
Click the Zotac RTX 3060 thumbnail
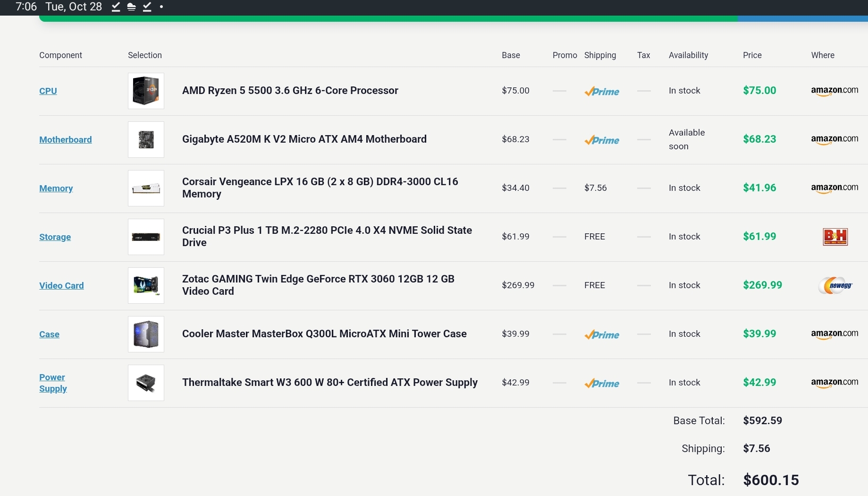pyautogui.click(x=146, y=285)
